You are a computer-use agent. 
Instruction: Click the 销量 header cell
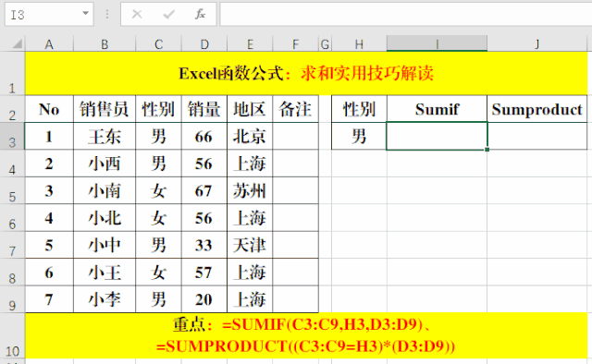[204, 109]
